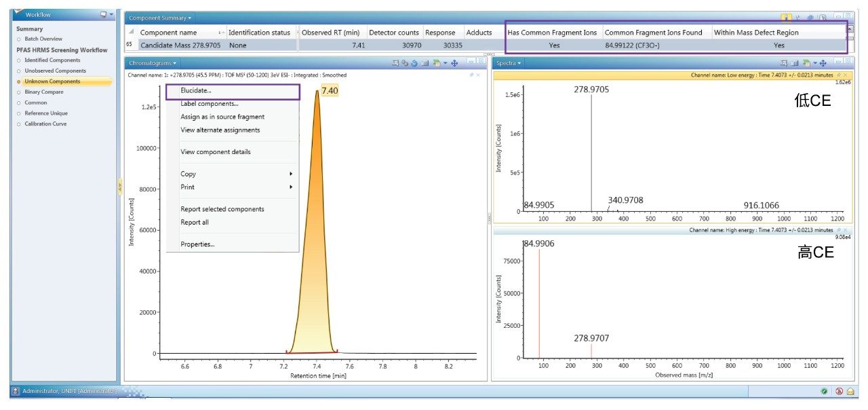Click the link chain icon in Chromatograms toolbar
Image resolution: width=868 pixels, height=410 pixels.
tap(404, 62)
